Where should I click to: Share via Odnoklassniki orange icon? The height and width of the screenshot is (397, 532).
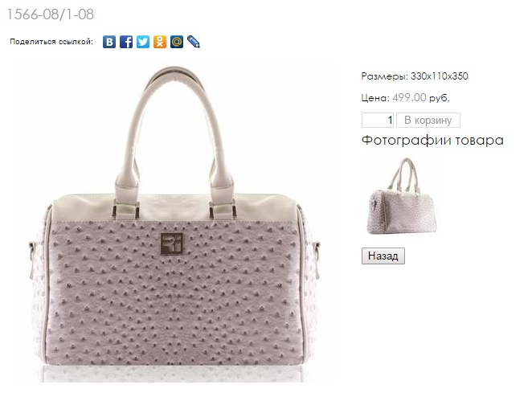(160, 42)
